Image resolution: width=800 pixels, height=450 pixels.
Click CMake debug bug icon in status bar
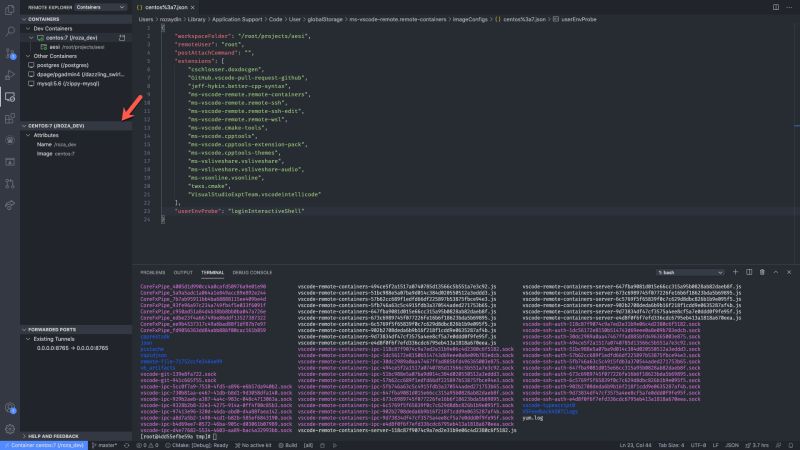[322, 445]
